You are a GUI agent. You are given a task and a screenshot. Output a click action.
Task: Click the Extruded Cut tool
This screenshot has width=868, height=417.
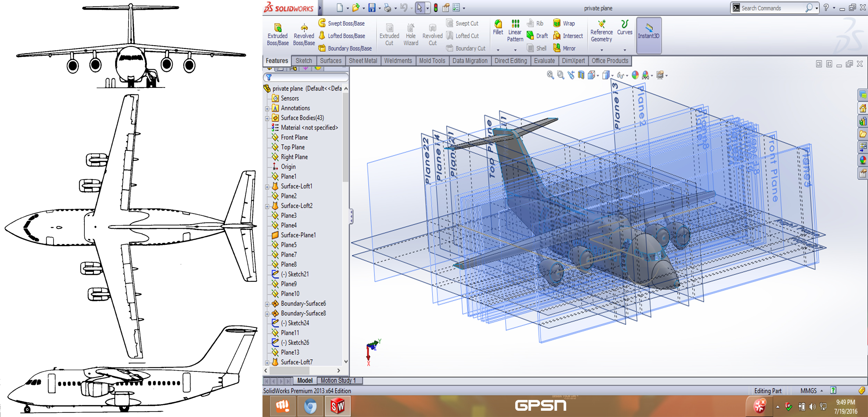tap(389, 35)
